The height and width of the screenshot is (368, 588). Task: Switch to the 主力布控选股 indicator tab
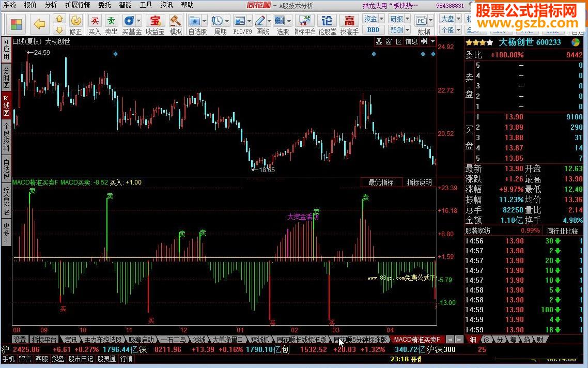pos(103,340)
